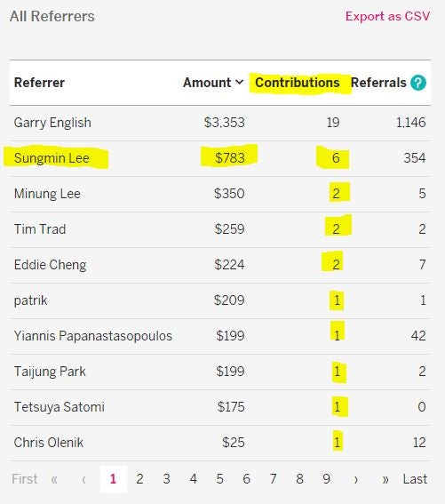445x504 pixels.
Task: Jump to the Last page
Action: 415,479
